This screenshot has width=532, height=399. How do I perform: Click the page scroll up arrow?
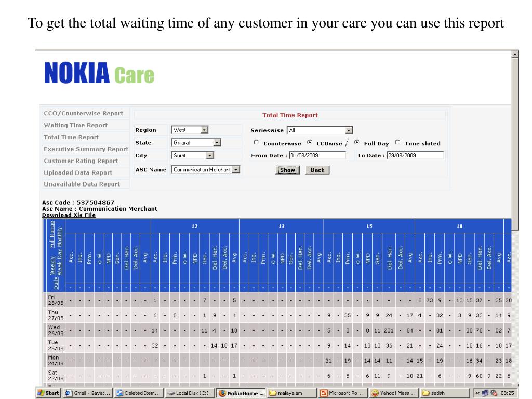(x=515, y=54)
